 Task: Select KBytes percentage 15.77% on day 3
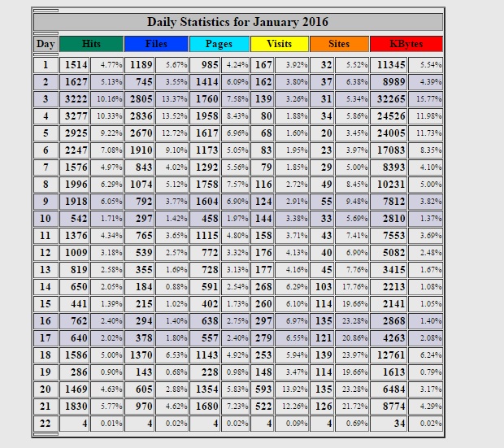(x=426, y=99)
